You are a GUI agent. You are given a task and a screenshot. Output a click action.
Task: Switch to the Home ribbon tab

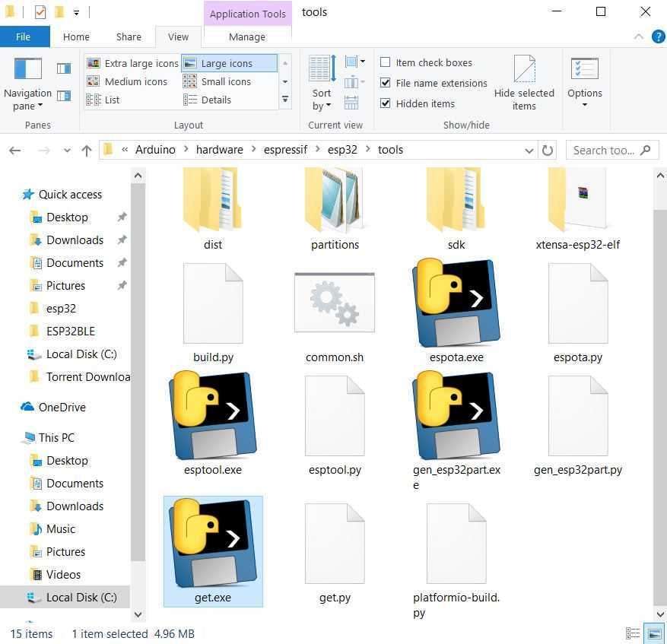click(x=76, y=36)
